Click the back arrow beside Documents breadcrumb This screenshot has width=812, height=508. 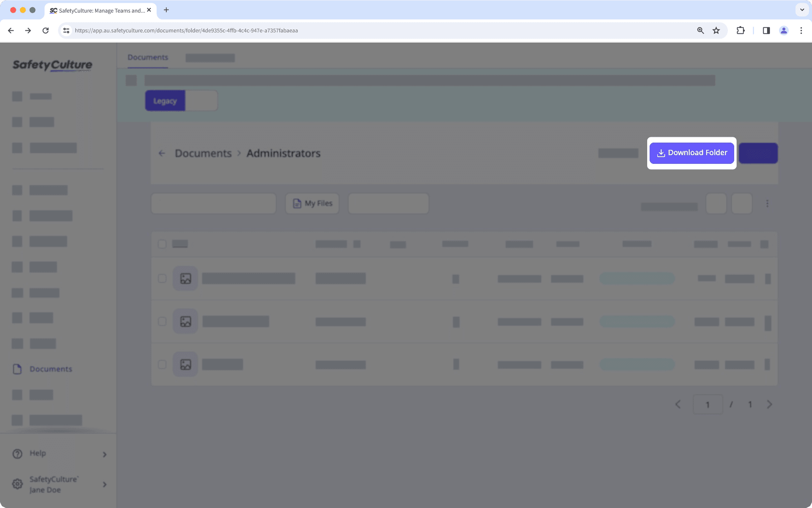(x=162, y=154)
